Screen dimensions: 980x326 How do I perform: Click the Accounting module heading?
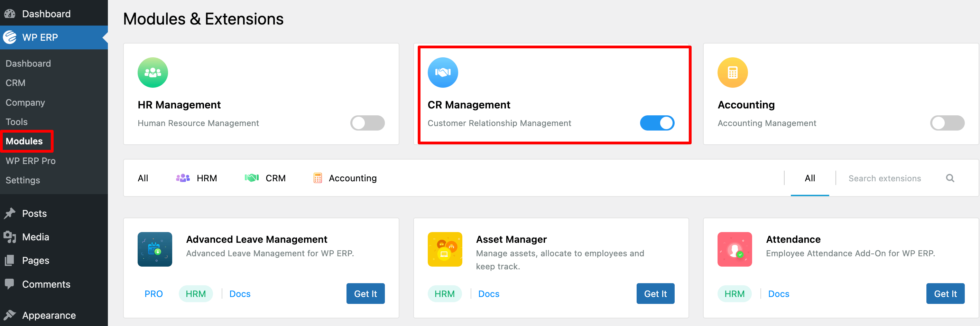(x=746, y=105)
